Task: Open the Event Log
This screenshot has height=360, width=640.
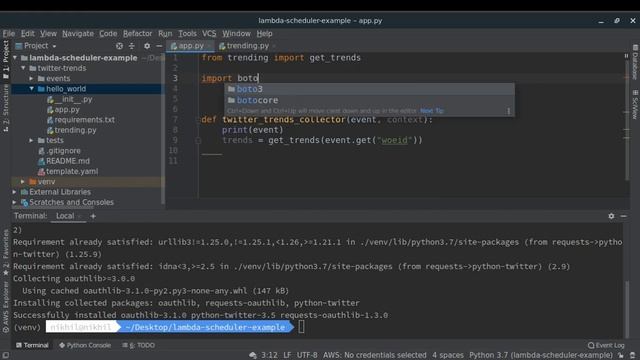Action: [x=606, y=345]
